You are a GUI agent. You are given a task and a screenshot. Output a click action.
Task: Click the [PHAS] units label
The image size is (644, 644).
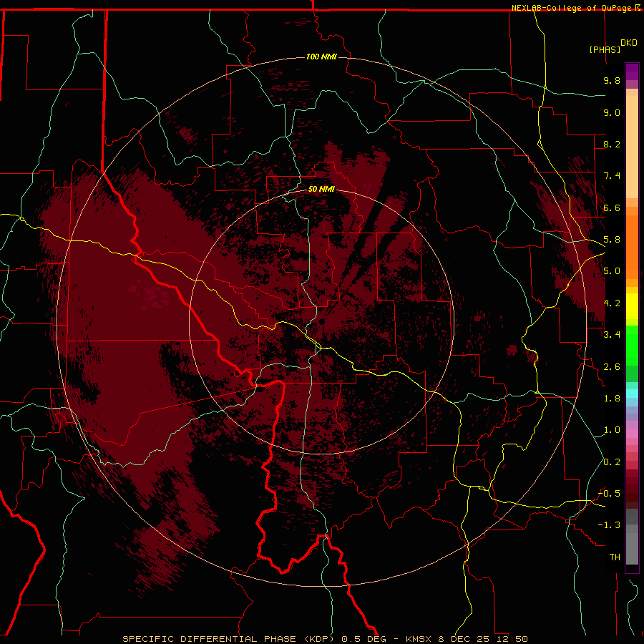click(605, 49)
